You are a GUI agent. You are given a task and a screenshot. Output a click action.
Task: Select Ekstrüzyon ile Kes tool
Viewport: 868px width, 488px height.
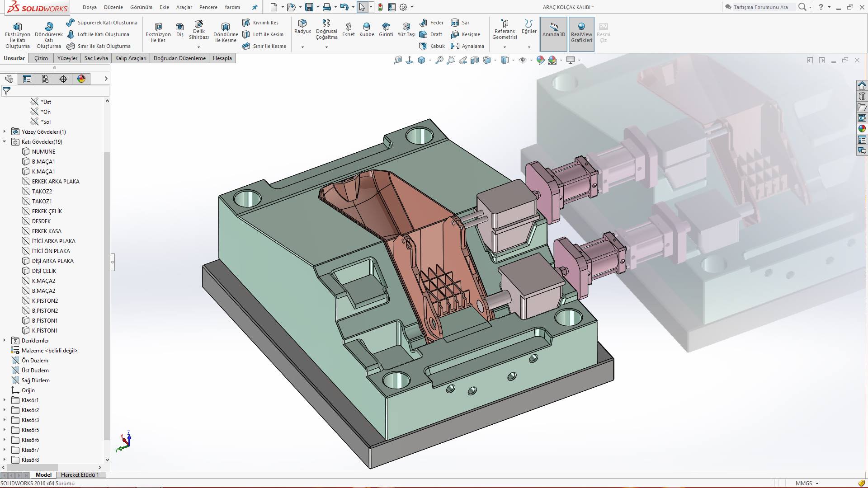(x=158, y=33)
